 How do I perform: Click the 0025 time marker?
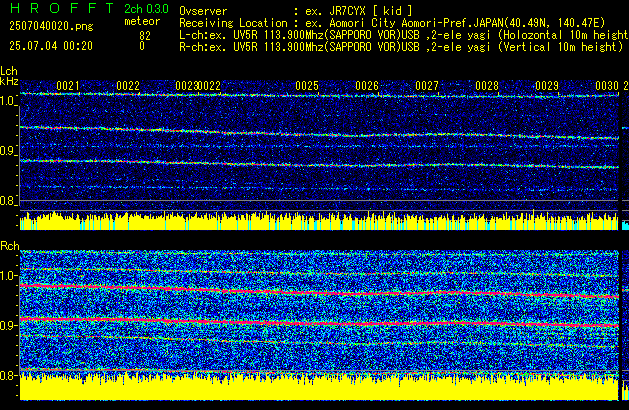[307, 86]
